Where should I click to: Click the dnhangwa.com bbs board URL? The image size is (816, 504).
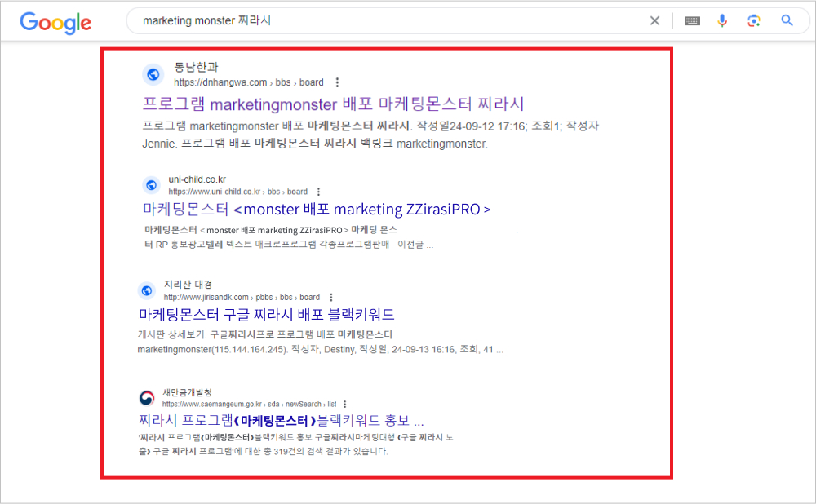coord(249,82)
